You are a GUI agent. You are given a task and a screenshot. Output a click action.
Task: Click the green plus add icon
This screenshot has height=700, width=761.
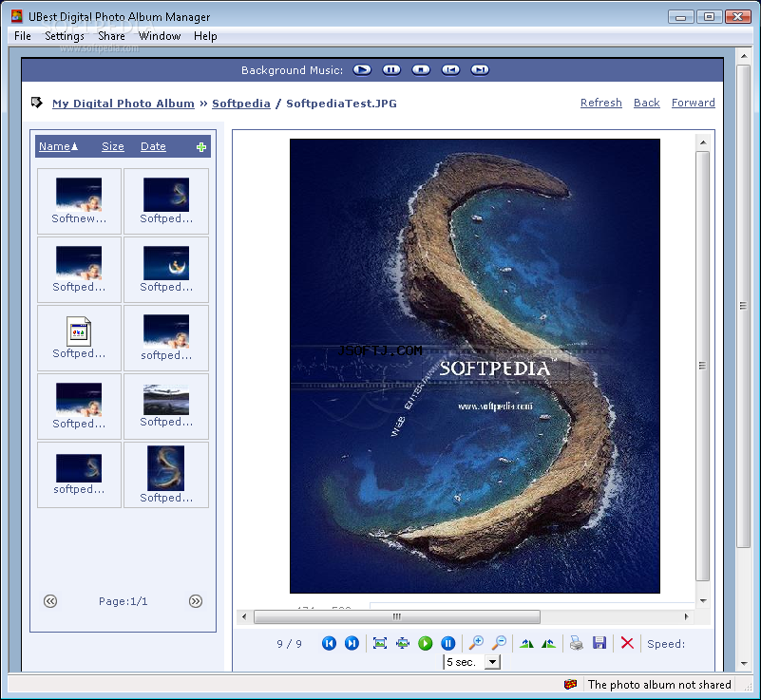200,147
